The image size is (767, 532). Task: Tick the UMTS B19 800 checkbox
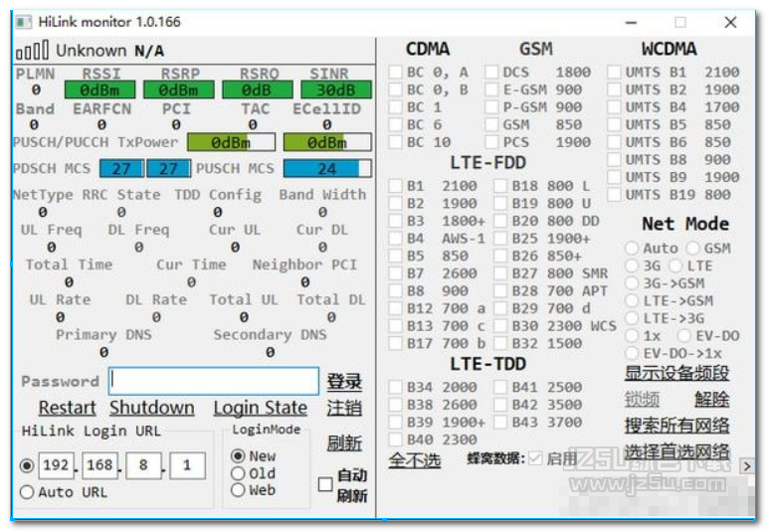[x=614, y=195]
